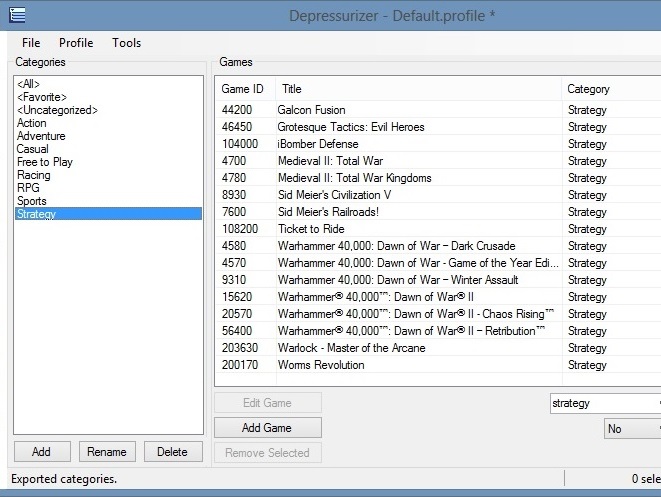Select Dawn of War II – Retribution row
Image resolution: width=661 pixels, height=497 pixels.
(438, 331)
